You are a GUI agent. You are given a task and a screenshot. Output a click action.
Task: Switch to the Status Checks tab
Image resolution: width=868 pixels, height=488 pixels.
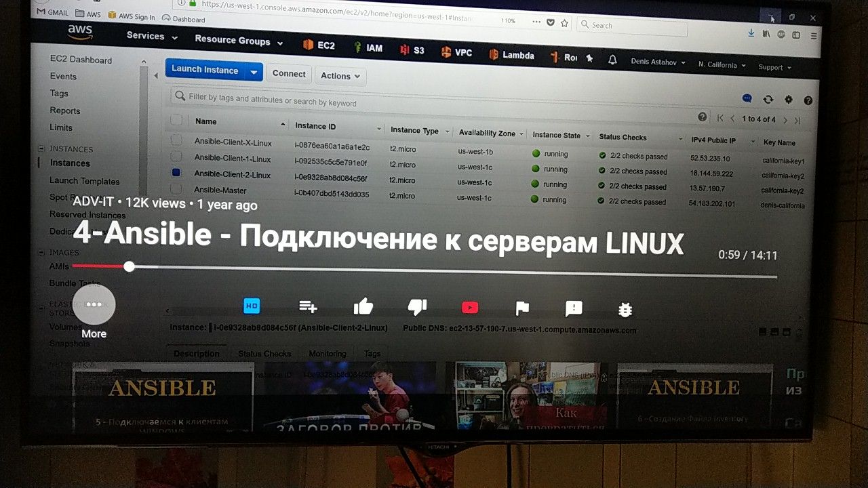pyautogui.click(x=264, y=353)
